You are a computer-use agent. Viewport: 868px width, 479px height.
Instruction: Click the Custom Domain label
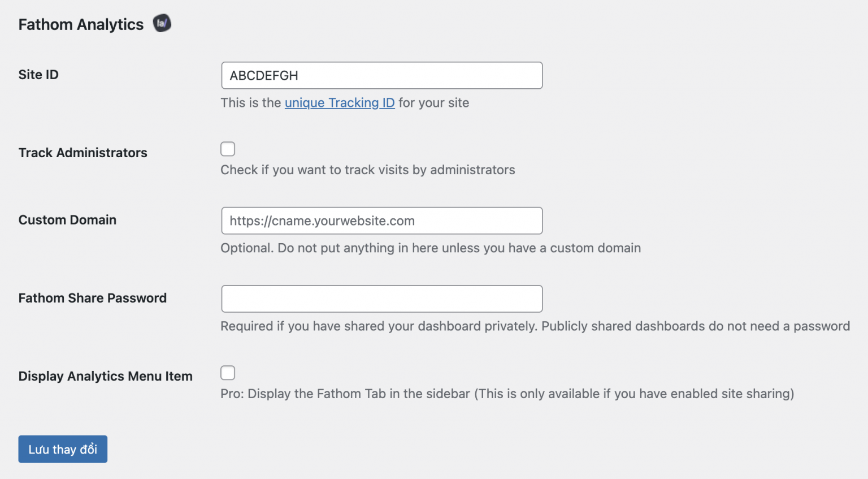(x=67, y=219)
